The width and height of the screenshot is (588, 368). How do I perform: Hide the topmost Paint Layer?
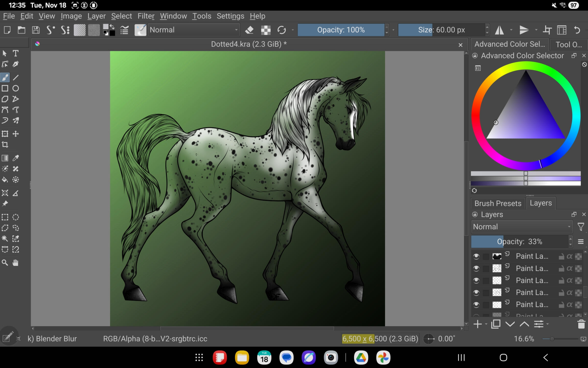tap(476, 256)
